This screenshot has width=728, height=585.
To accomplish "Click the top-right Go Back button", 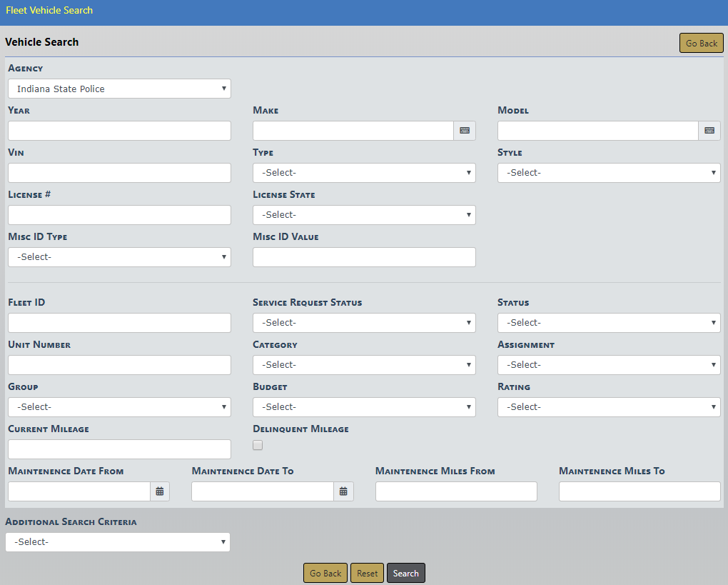I will [x=701, y=44].
